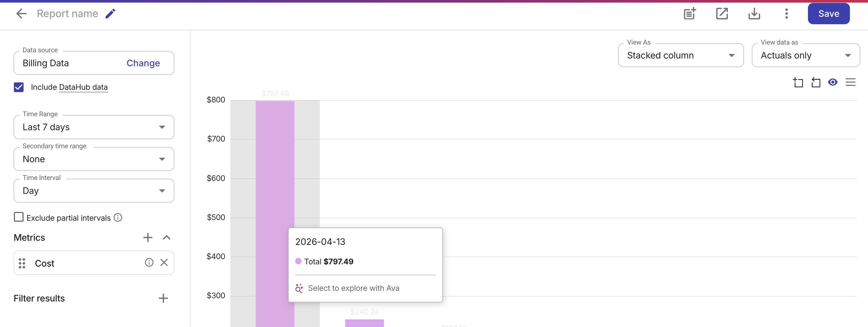The width and height of the screenshot is (868, 327).
Task: Open the Time Range dropdown
Action: [94, 127]
